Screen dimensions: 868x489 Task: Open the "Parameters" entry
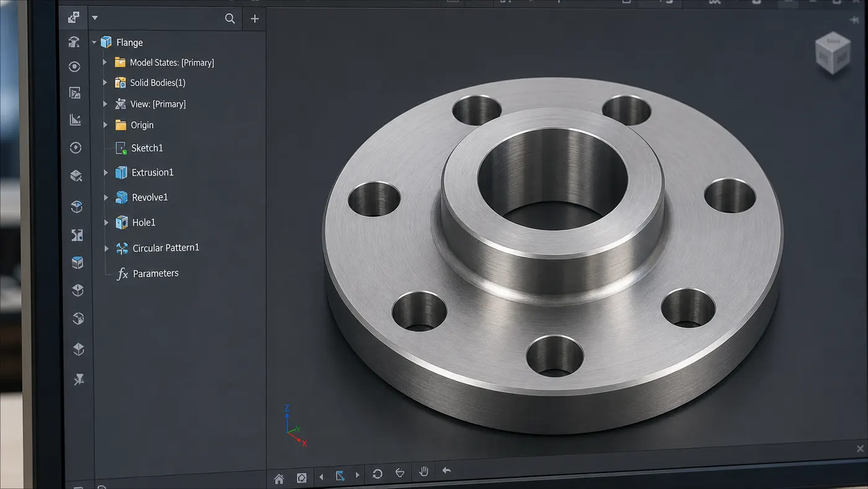(156, 274)
